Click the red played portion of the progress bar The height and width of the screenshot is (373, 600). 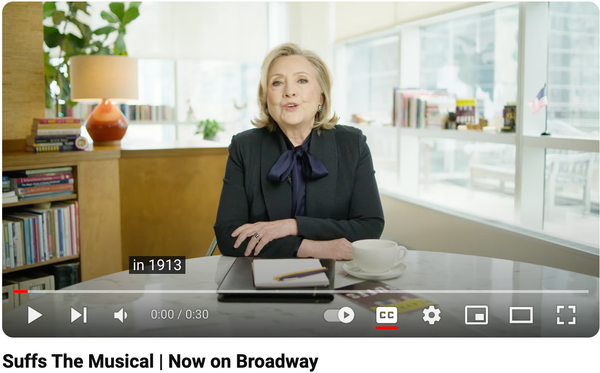pos(21,292)
